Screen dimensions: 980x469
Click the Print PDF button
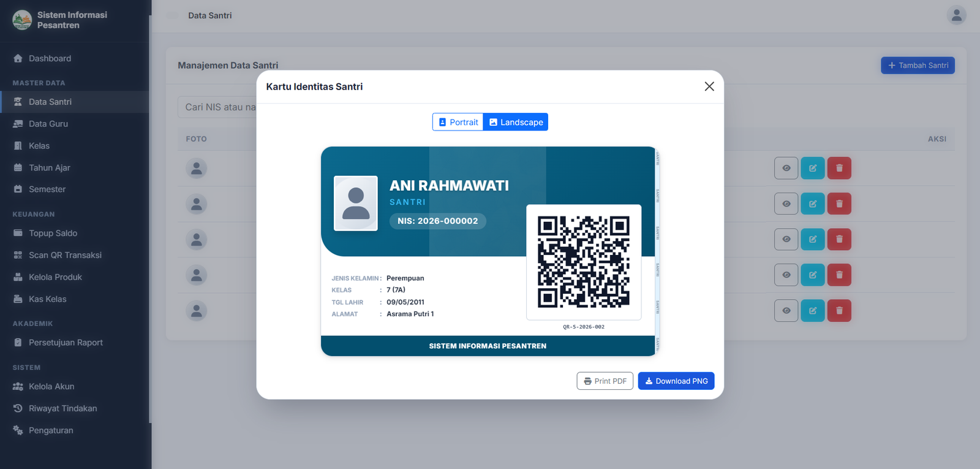(x=605, y=381)
